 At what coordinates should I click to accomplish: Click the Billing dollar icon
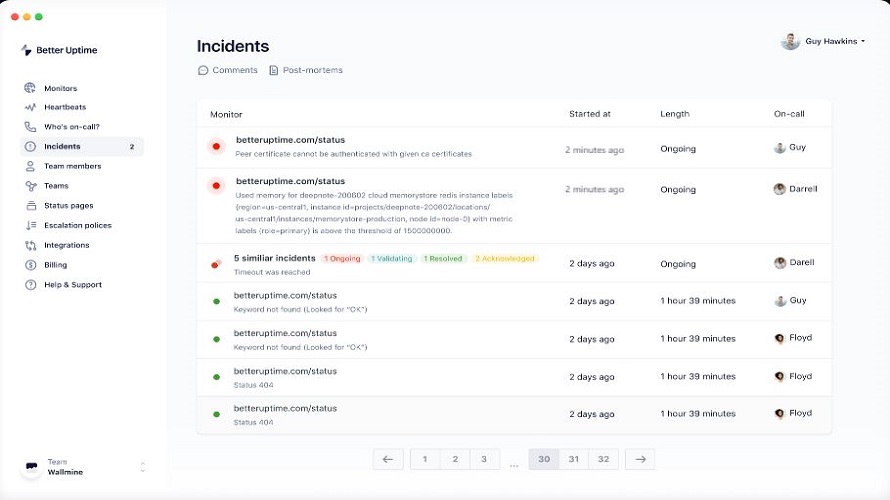click(x=31, y=265)
